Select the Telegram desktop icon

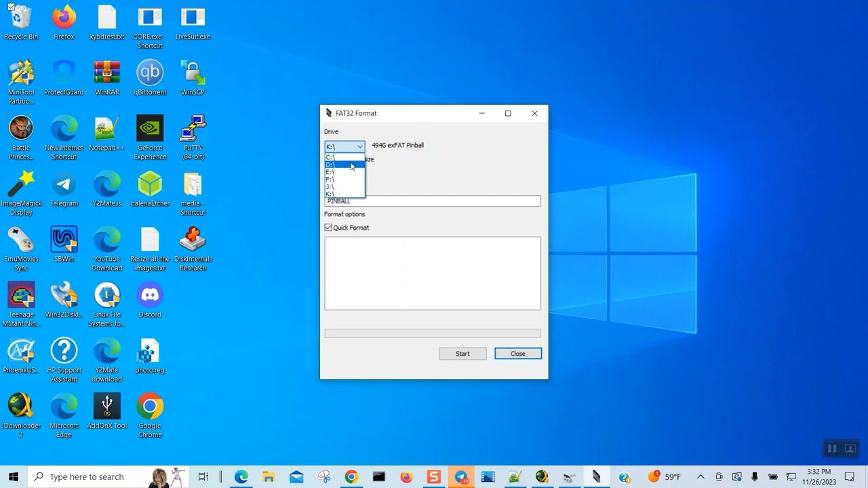64,189
